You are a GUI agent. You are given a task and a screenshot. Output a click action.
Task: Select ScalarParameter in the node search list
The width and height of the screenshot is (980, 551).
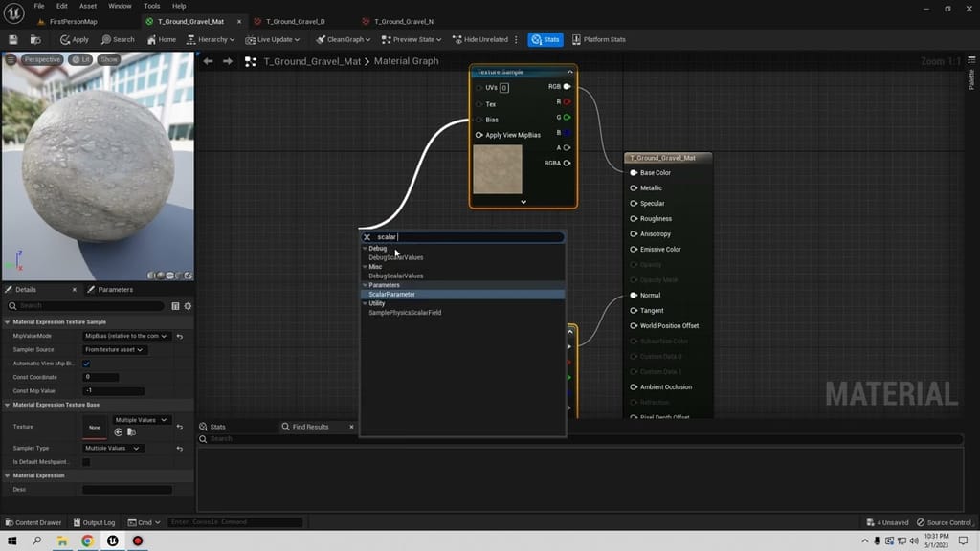pyautogui.click(x=391, y=294)
